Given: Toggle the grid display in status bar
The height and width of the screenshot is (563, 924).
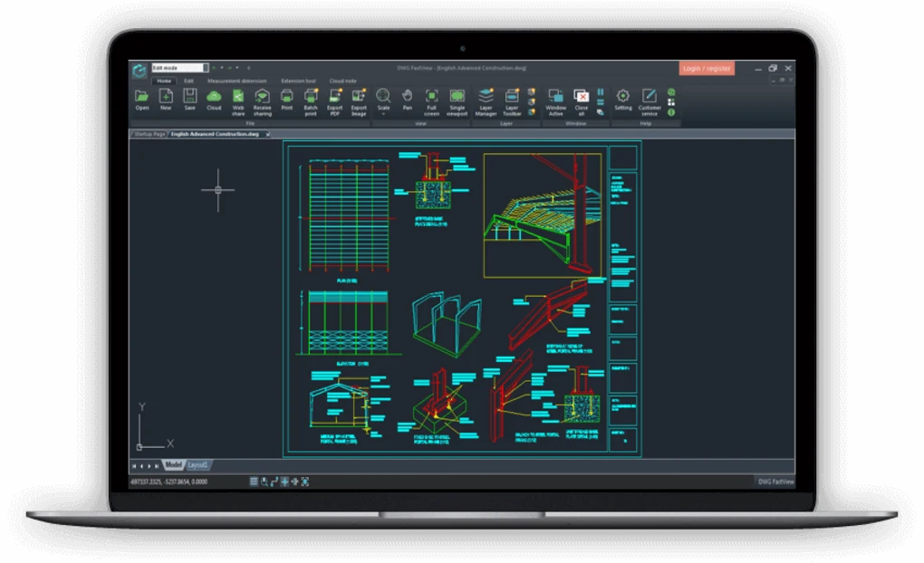Looking at the screenshot, I should click(254, 482).
